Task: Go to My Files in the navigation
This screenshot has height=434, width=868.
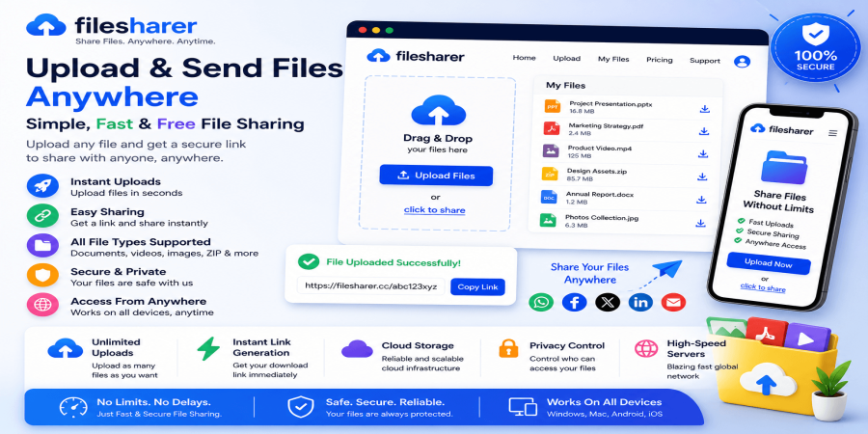Action: pyautogui.click(x=613, y=59)
